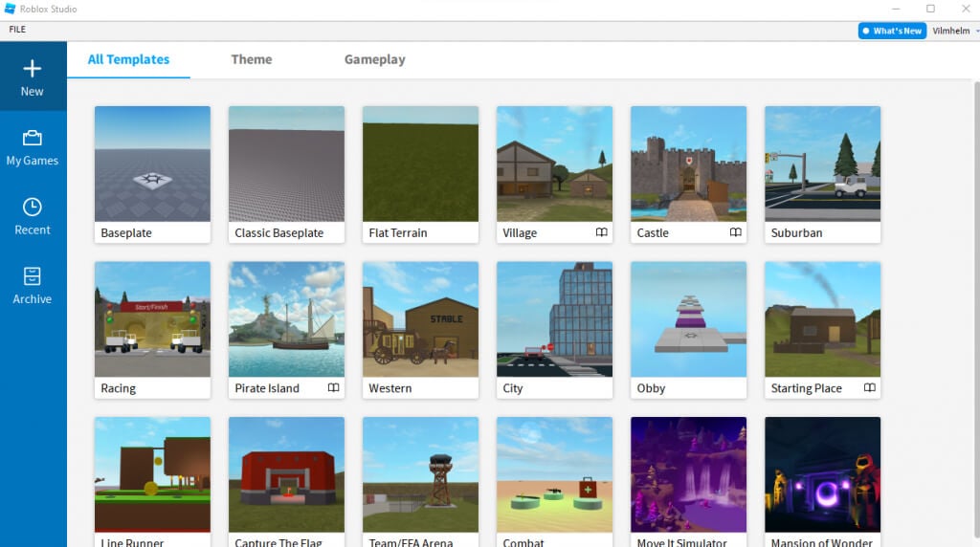Select the All Templates tab
980x547 pixels.
pos(128,59)
